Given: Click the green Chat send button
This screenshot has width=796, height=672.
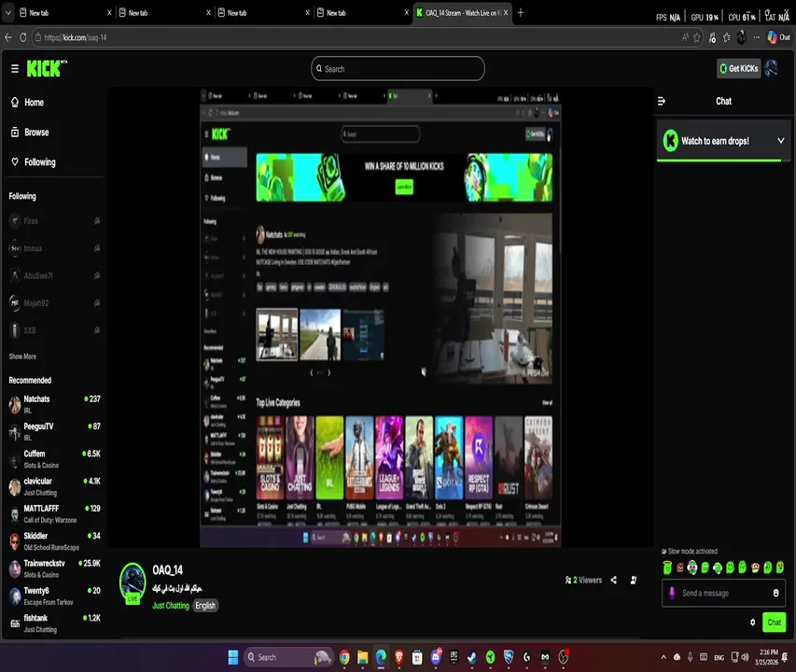Looking at the screenshot, I should (x=775, y=623).
